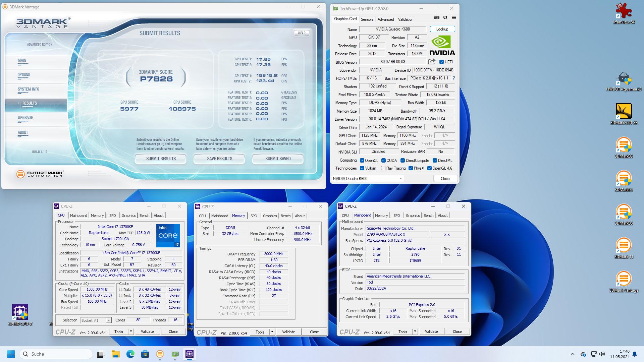
Task: Toggle the DirectML checkbox
Action: (435, 161)
